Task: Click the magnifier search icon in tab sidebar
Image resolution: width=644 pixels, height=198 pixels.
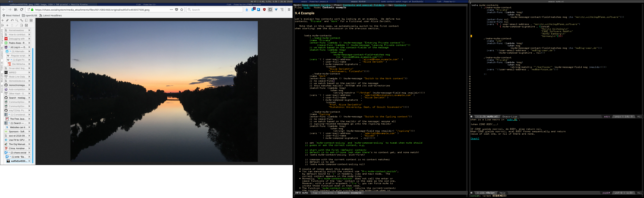Action: pos(17,20)
